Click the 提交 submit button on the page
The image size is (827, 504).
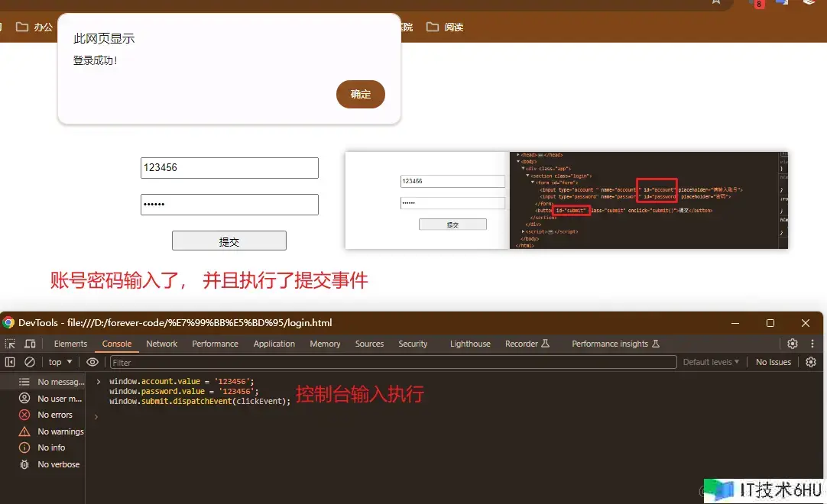pyautogui.click(x=229, y=241)
